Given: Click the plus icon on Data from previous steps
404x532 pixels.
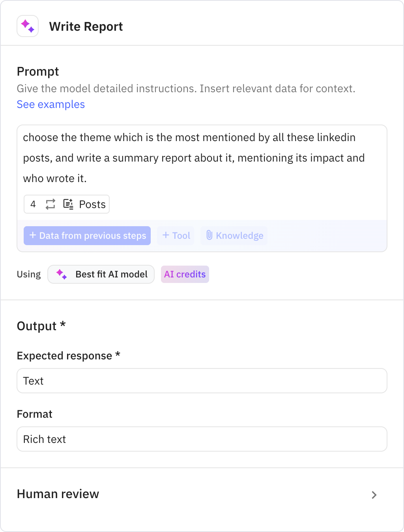Looking at the screenshot, I should pyautogui.click(x=33, y=236).
